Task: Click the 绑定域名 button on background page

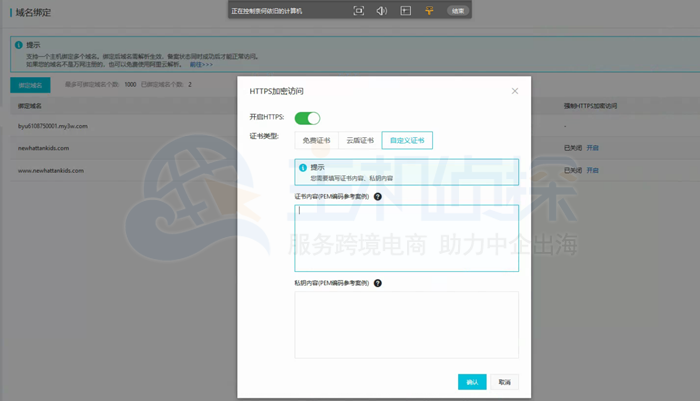Action: (x=30, y=85)
